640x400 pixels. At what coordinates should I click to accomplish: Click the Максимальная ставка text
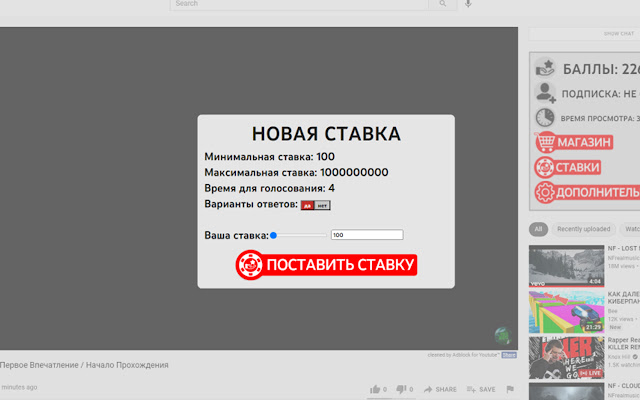296,173
